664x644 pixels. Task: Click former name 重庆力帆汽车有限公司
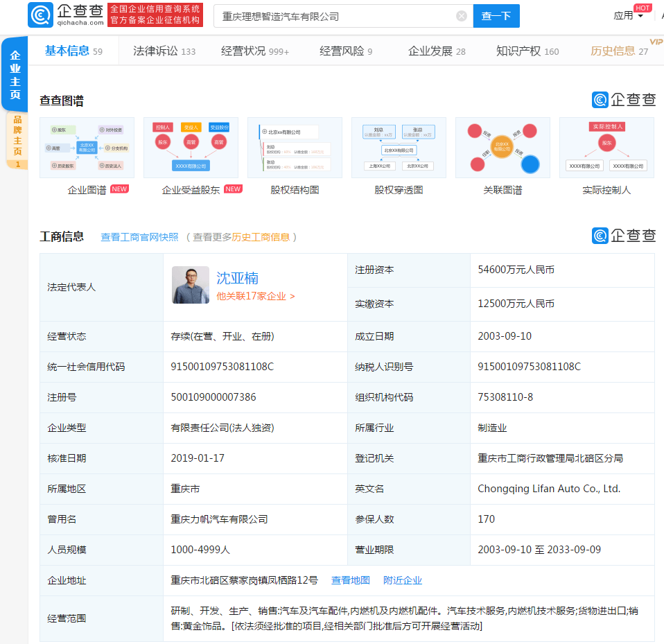[219, 519]
